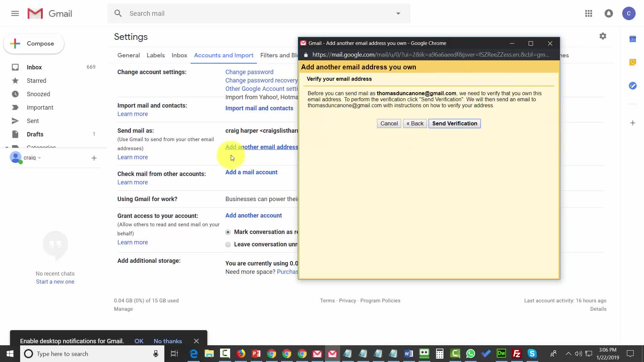The image size is (644, 362).
Task: Click OK to enable desktop notifications
Action: tap(139, 341)
